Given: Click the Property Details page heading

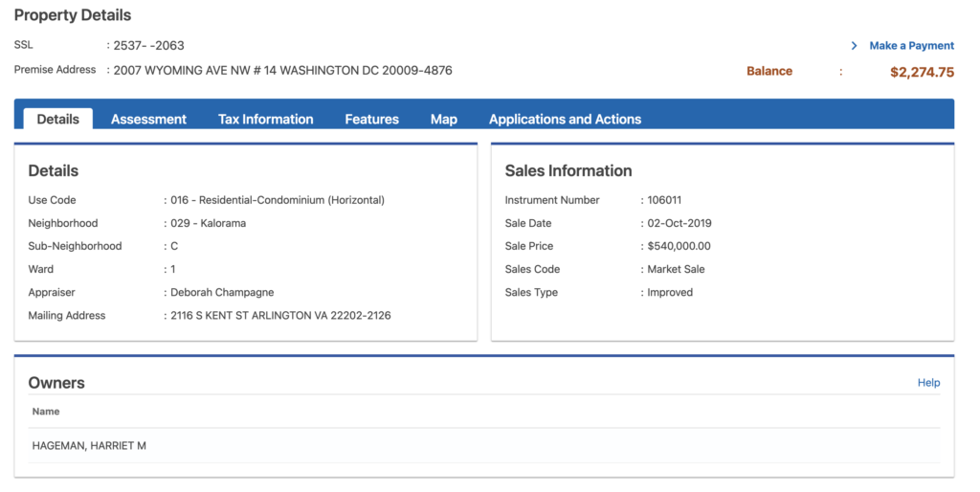Looking at the screenshot, I should point(73,15).
